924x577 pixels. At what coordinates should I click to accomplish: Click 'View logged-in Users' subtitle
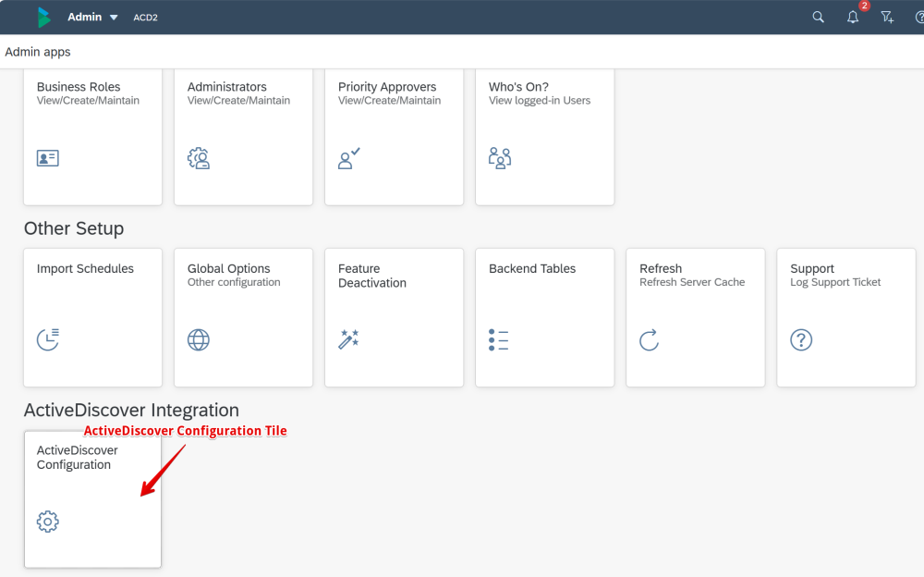pyautogui.click(x=540, y=100)
